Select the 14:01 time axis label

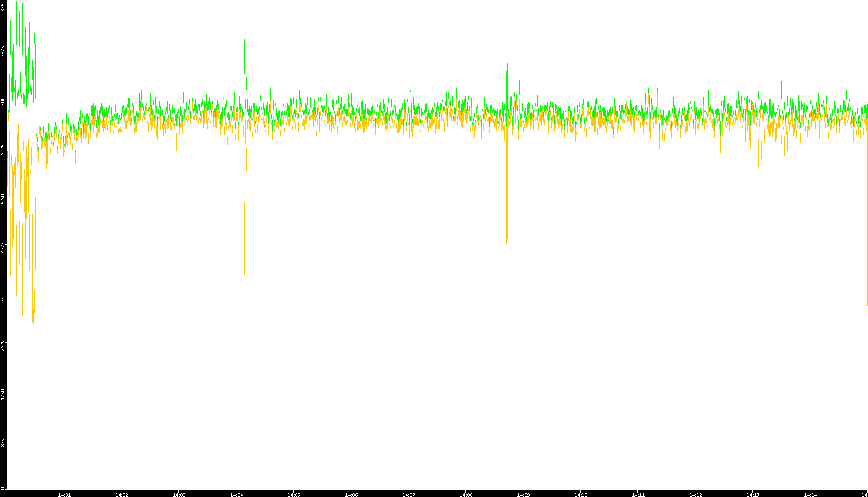pyautogui.click(x=64, y=495)
